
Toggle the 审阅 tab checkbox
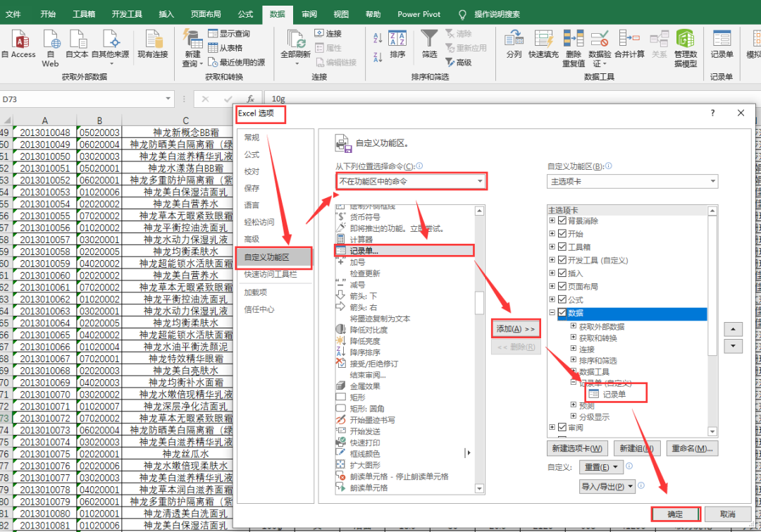click(x=562, y=427)
